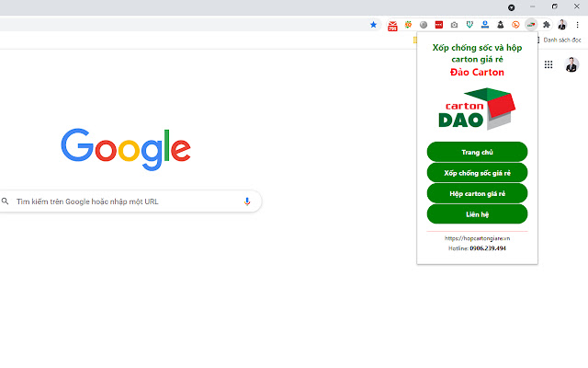
Task: Follow the hopcartongiare.vn link
Action: coord(477,238)
